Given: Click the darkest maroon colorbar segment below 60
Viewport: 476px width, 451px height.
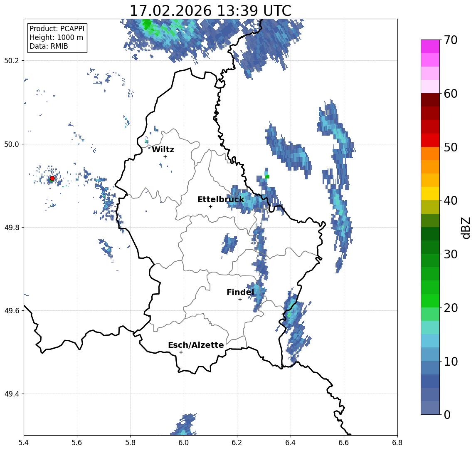Looking at the screenshot, I should [430, 100].
